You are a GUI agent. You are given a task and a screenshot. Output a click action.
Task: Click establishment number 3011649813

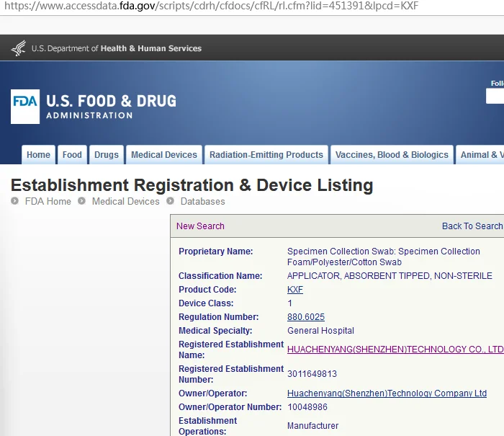312,374
